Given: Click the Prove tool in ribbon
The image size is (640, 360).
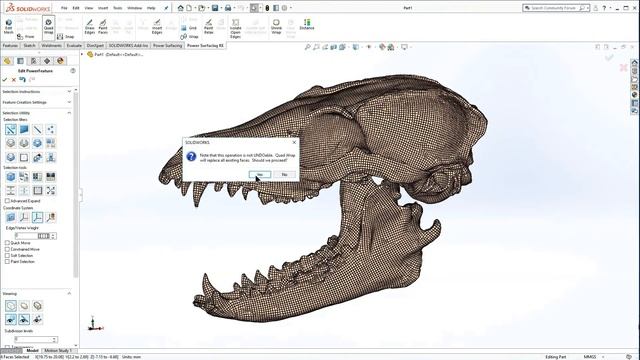Looking at the screenshot, I should point(26,36).
